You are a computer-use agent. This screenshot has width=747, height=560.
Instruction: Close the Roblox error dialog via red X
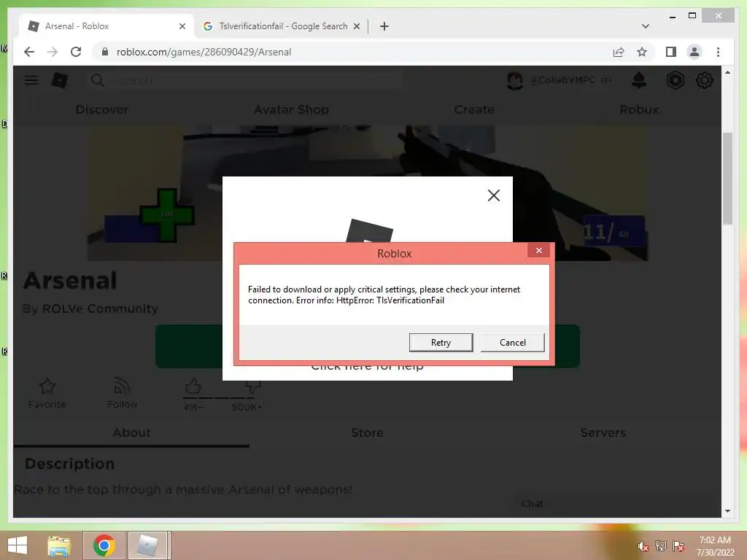539,251
